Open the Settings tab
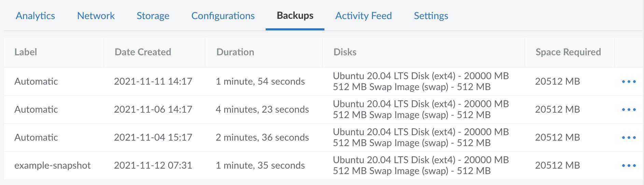This screenshot has height=185, width=644. click(x=431, y=16)
